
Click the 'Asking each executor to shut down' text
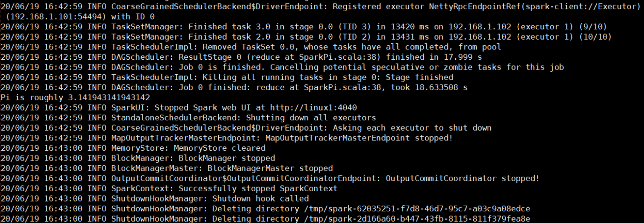414,128
